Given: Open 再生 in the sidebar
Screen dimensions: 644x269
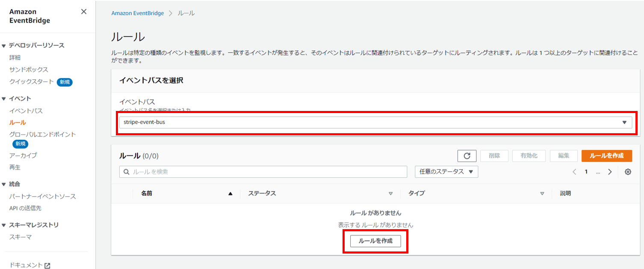Looking at the screenshot, I should [15, 167].
